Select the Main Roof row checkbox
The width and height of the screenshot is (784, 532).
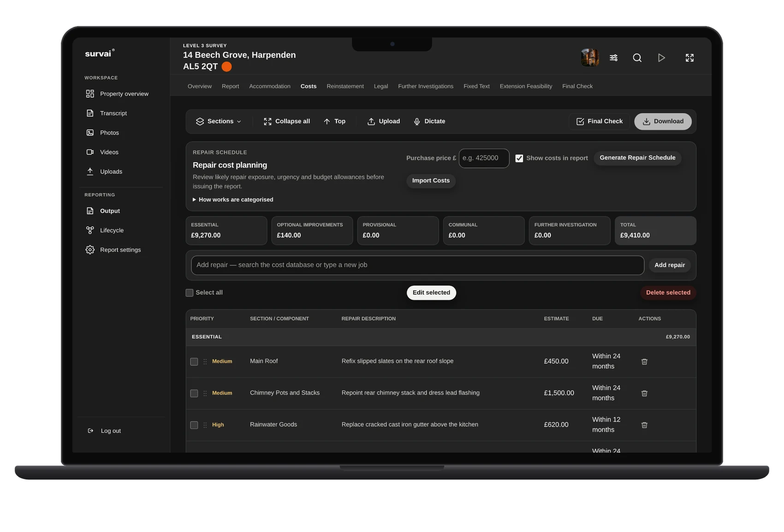click(194, 361)
